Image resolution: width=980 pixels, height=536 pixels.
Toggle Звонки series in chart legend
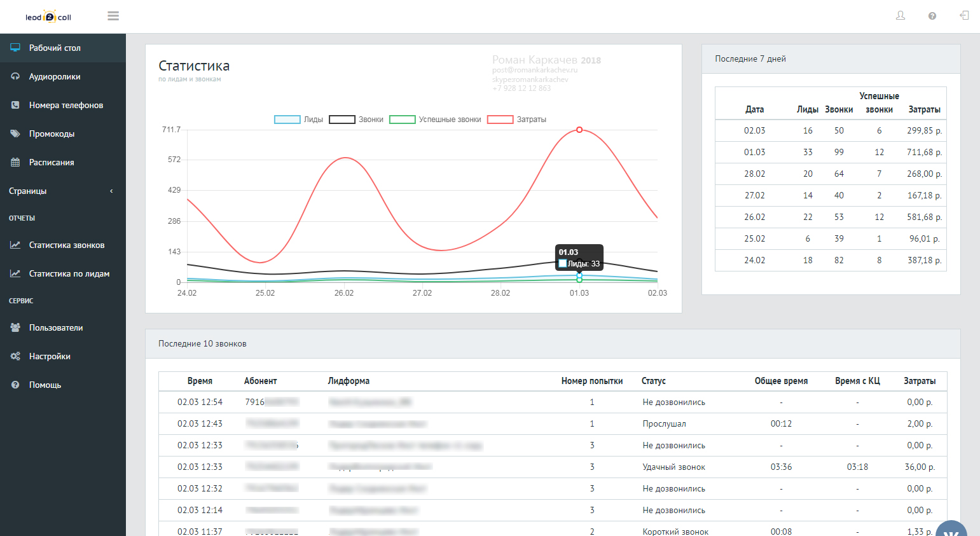[356, 120]
